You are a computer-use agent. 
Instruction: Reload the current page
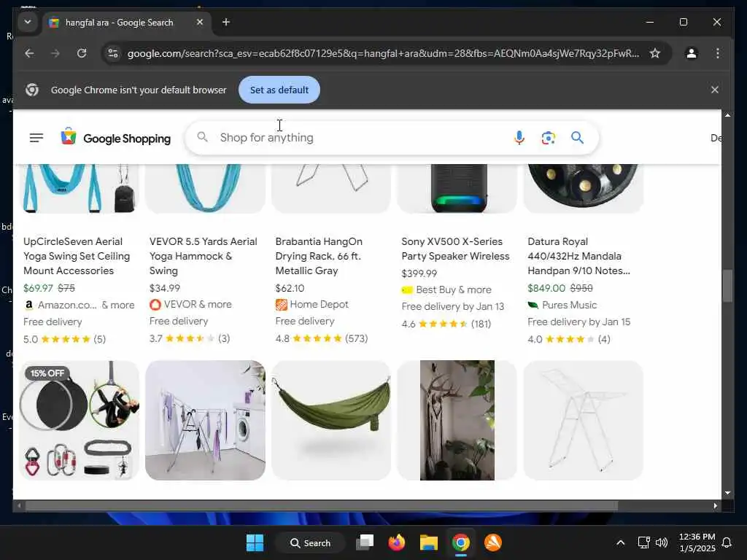[x=82, y=53]
